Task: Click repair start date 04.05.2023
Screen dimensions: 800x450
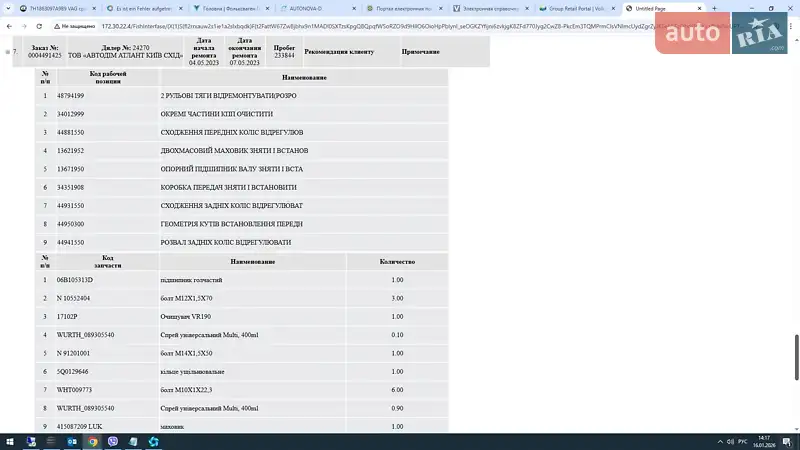Action: 204,63
